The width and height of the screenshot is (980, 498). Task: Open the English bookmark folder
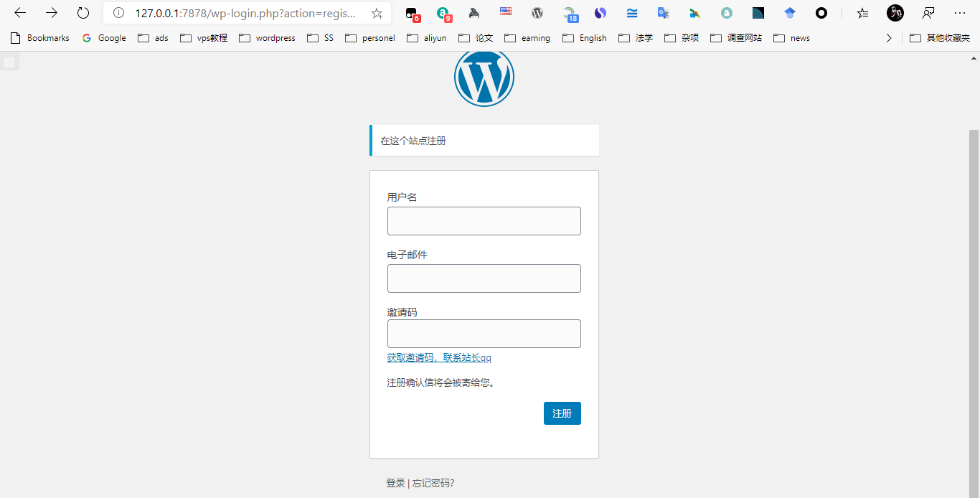point(585,38)
